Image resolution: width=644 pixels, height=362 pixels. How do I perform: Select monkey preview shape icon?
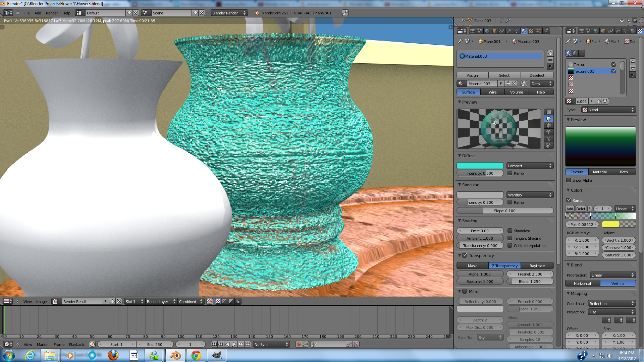click(x=549, y=132)
